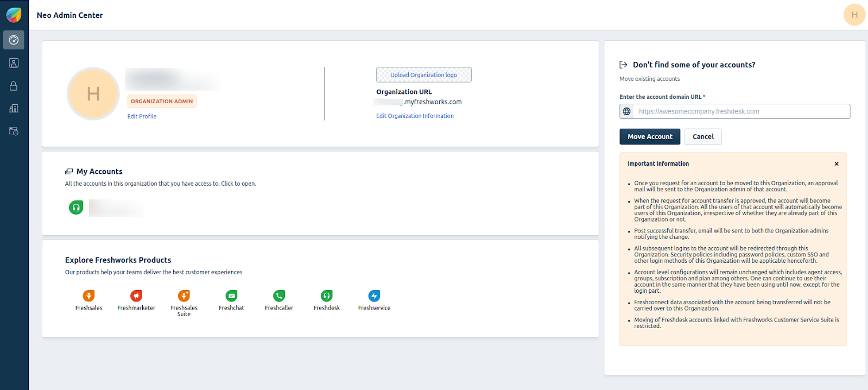Viewport: 868px width, 390px height.
Task: Click the Explore Freshworks Products heading
Action: pyautogui.click(x=118, y=260)
